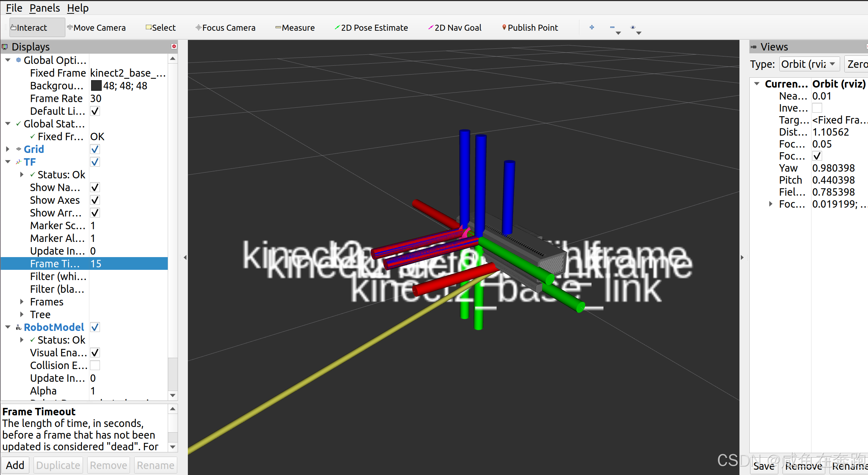This screenshot has width=868, height=475.
Task: Pick the 2D Pose Estimate tool
Action: coord(371,28)
